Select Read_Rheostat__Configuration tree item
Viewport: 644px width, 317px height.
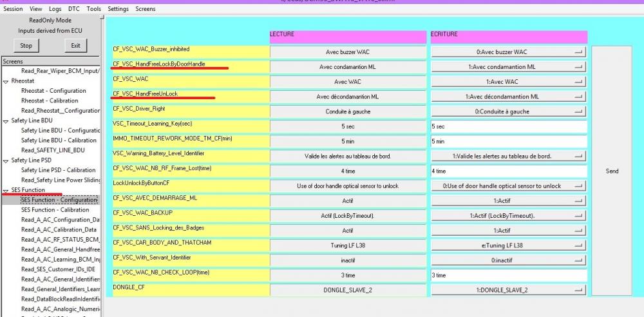point(60,111)
